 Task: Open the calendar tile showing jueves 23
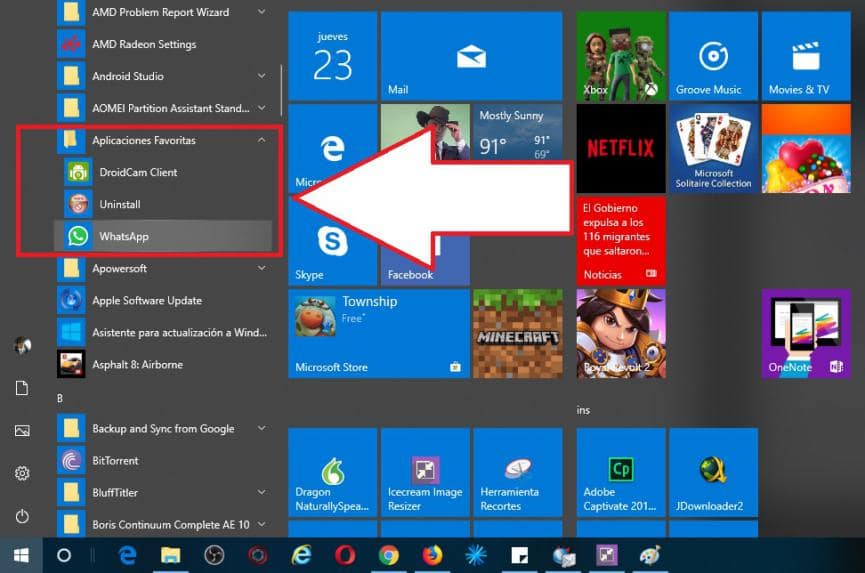333,56
